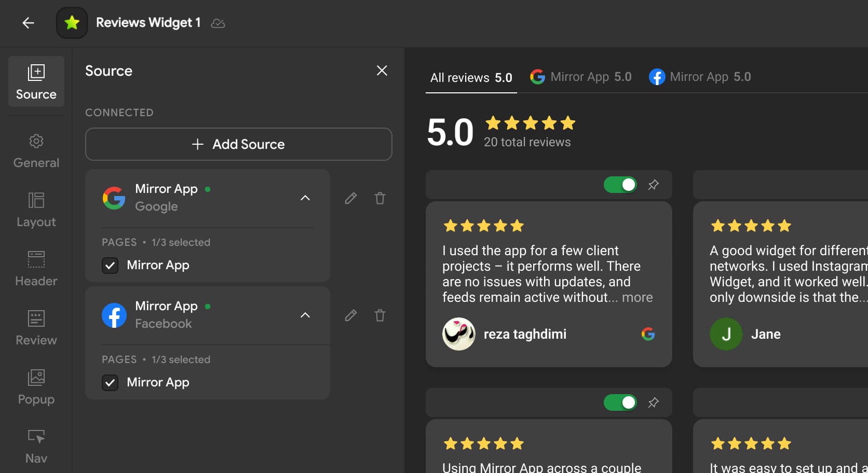Click the stars on reza taghdimi's review
Viewport: 868px width, 473px height.
[x=484, y=226]
